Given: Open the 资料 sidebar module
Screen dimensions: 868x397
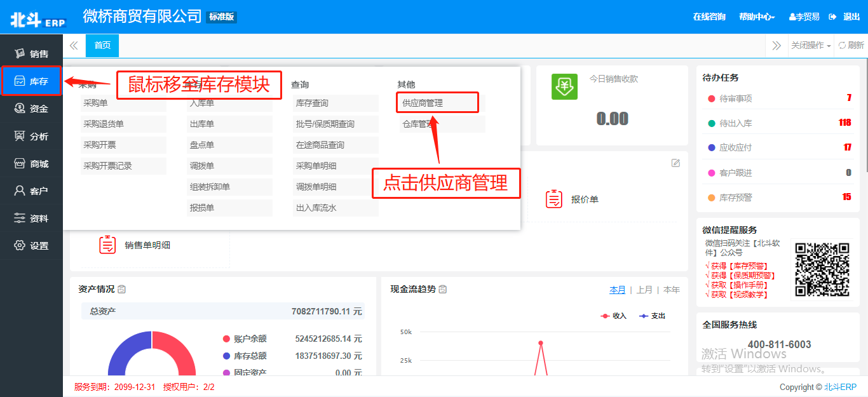Looking at the screenshot, I should [31, 219].
